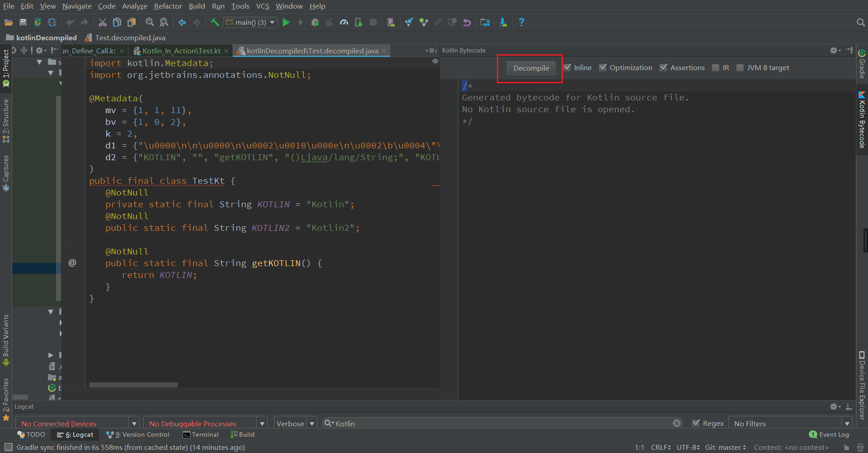
Task: Commit changes to version control
Action: point(424,22)
